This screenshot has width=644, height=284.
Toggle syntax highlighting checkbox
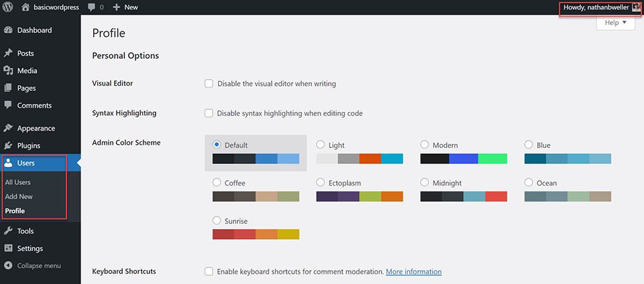[x=209, y=113]
